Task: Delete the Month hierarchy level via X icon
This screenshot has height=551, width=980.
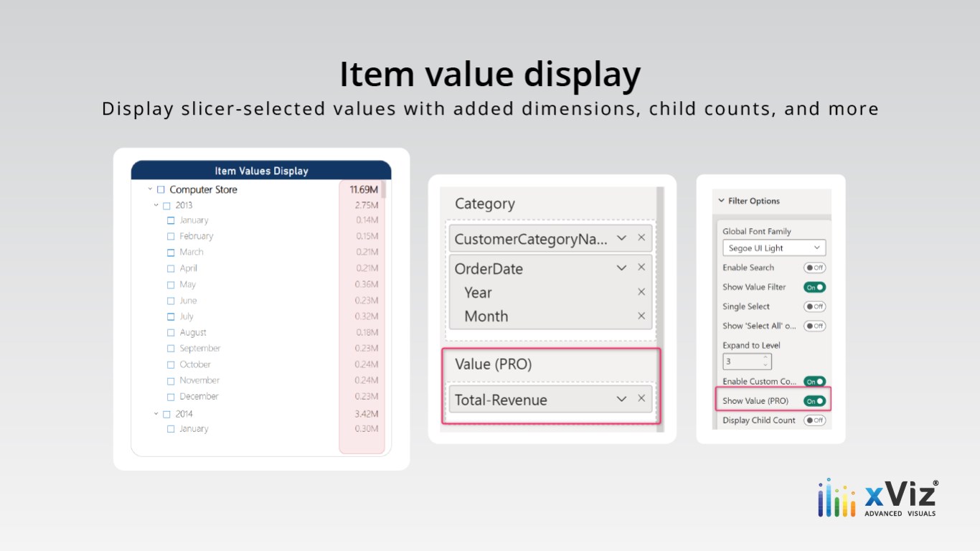Action: [x=641, y=316]
